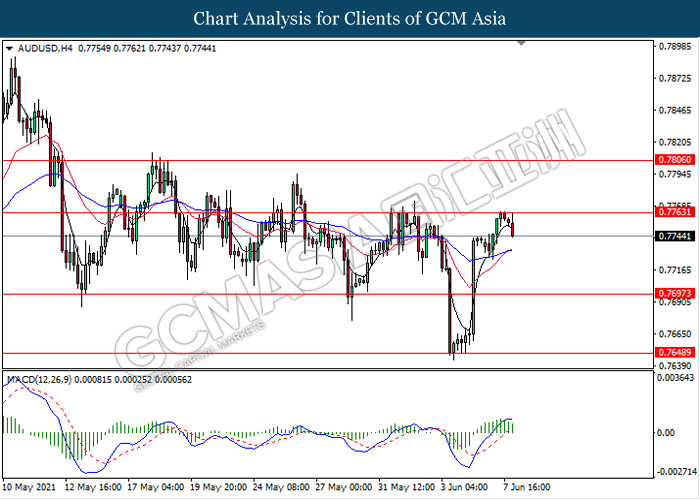Image resolution: width=700 pixels, height=500 pixels.
Task: Click the AUDUSD,H4 symbol label
Action: click(45, 48)
